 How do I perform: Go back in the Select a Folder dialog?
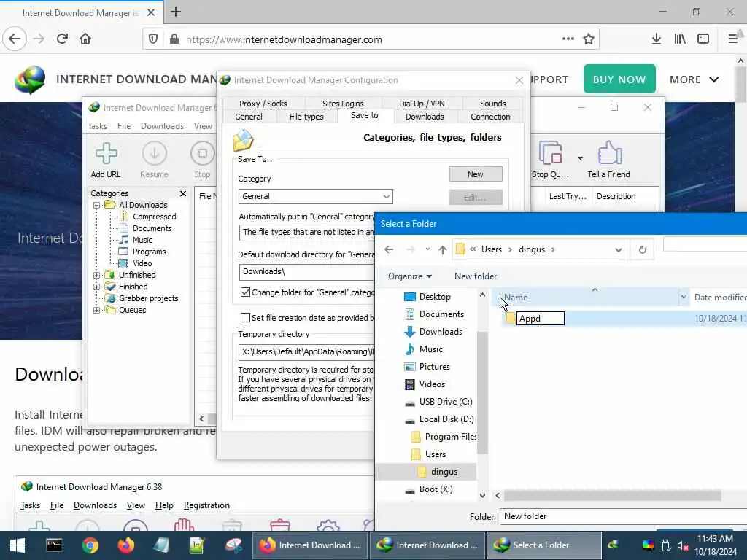click(389, 249)
